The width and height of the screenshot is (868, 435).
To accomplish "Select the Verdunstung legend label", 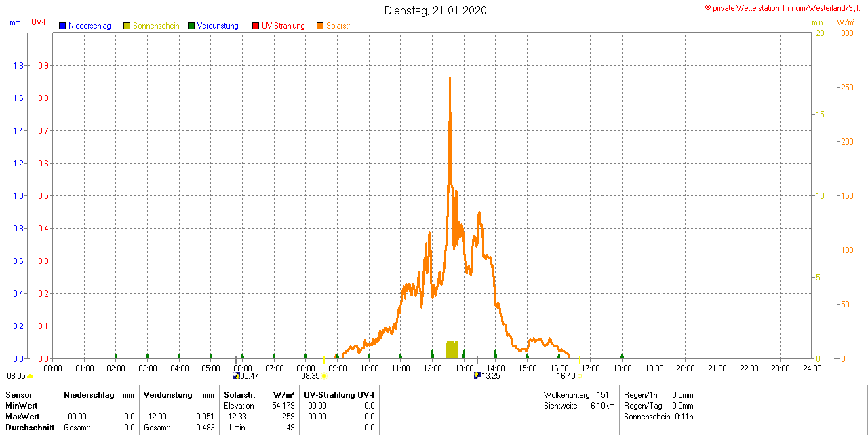I will (x=218, y=26).
